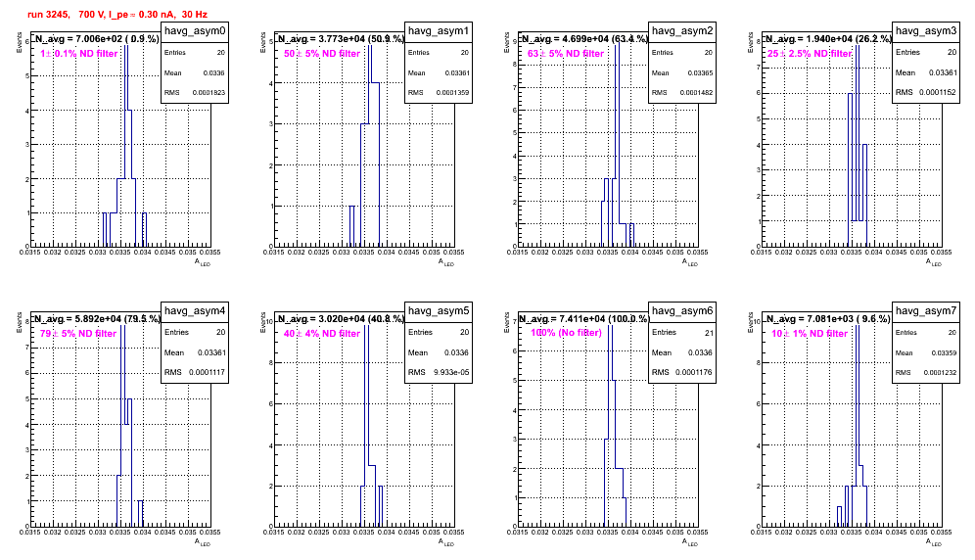Click Entries value 20 in havg_asym3 box
Image resolution: width=975 pixels, height=560 pixels.
click(x=952, y=52)
